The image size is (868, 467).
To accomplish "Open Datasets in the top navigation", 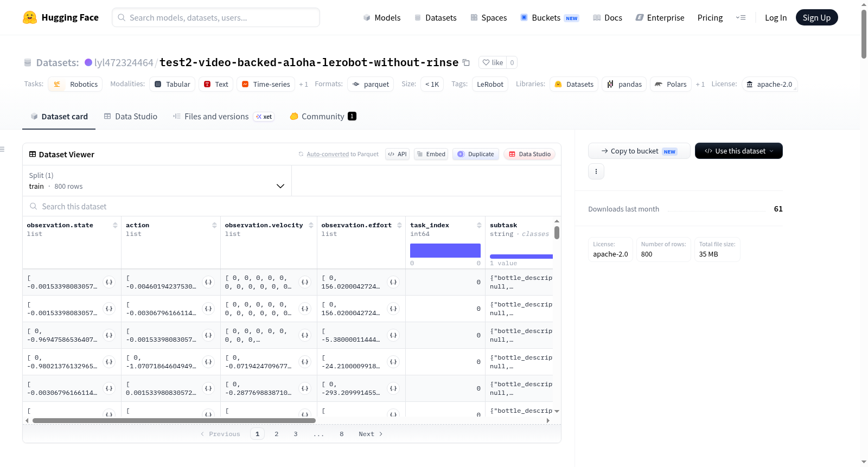I will (436, 17).
